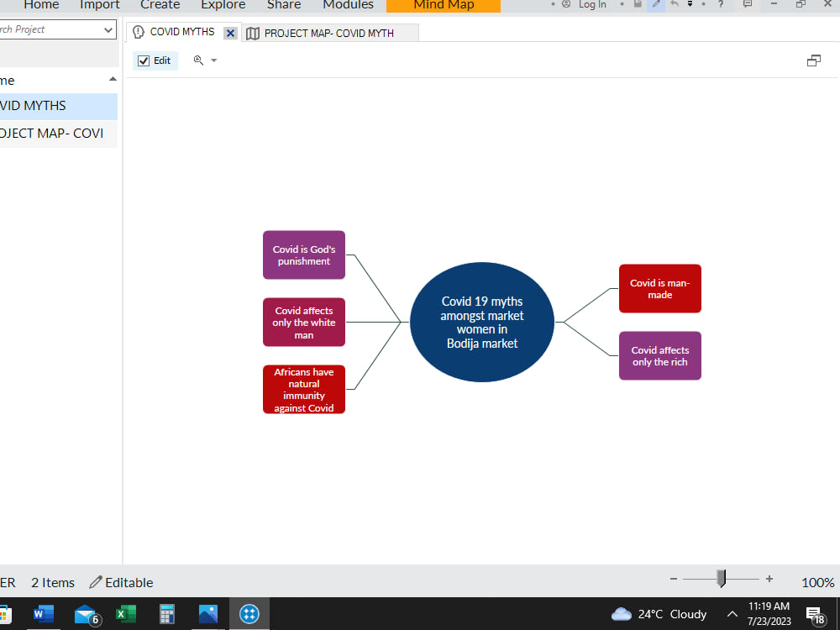Open the PROJECT MAP- COVID MYTH tab
The height and width of the screenshot is (630, 840).
330,33
